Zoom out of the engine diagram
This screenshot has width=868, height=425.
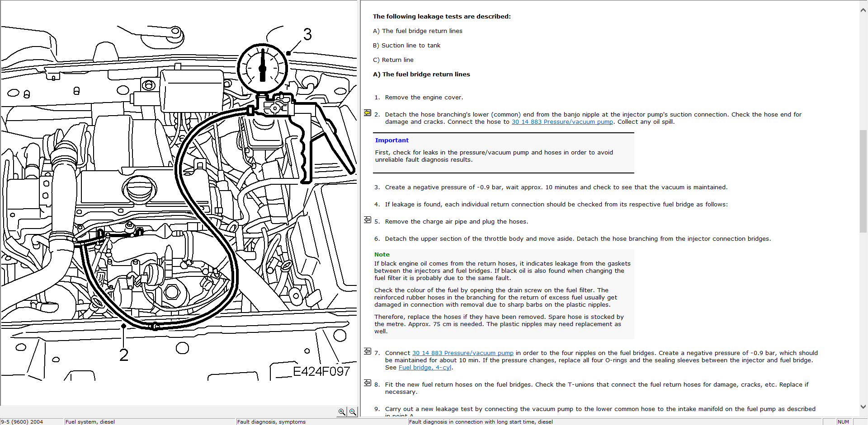pos(353,412)
